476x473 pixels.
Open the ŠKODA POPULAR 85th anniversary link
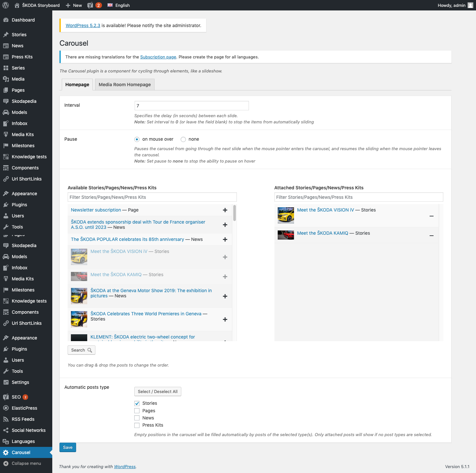tap(127, 239)
